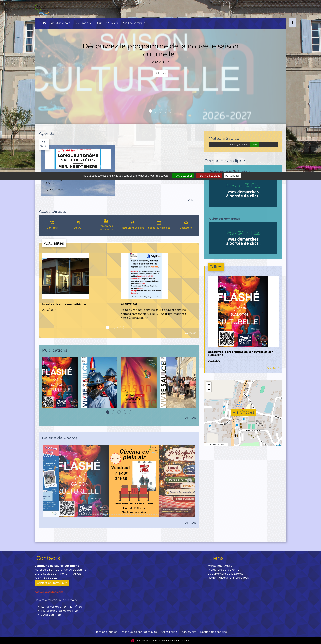Select fifth hero carousel dot
The width and height of the screenshot is (321, 644).
171,111
